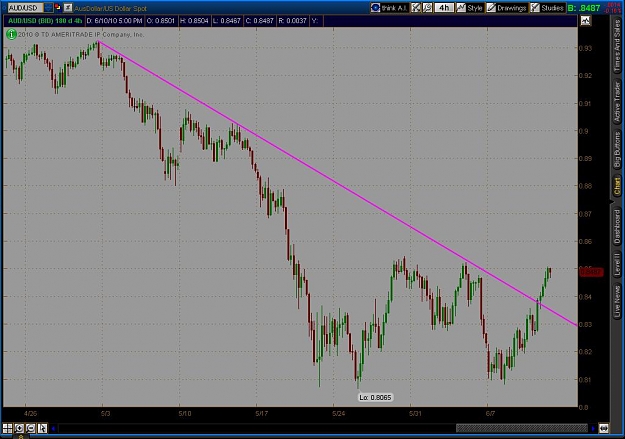625x439 pixels.
Task: Click the horizontal time scrollbar thumb
Action: pyautogui.click(x=522, y=428)
